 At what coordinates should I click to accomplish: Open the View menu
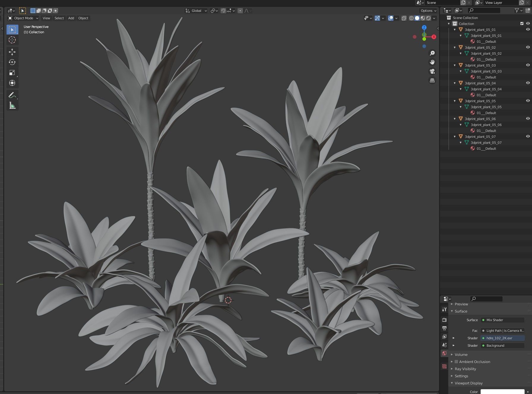(46, 18)
